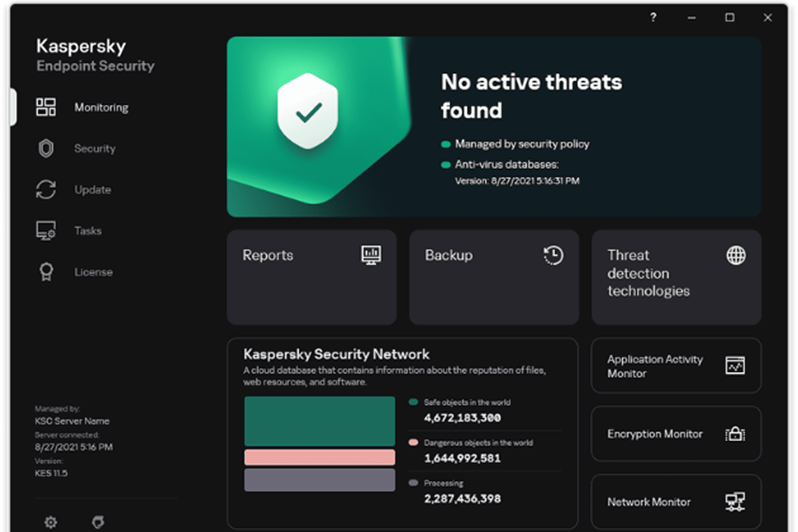Click the Network Monitor computers icon
798x532 pixels.
pos(735,502)
